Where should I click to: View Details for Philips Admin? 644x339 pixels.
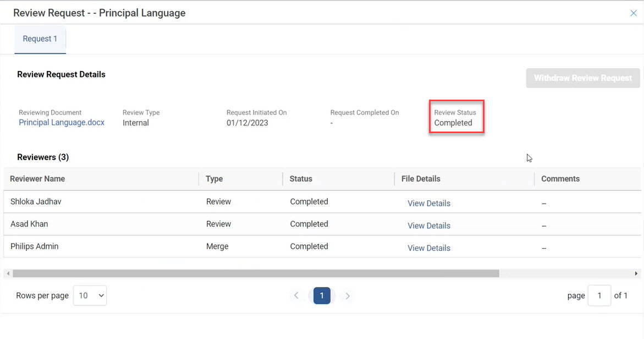[x=428, y=248]
